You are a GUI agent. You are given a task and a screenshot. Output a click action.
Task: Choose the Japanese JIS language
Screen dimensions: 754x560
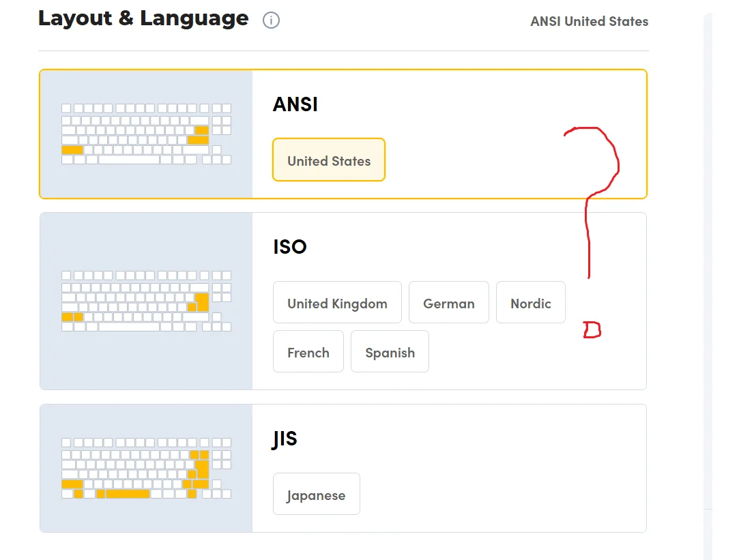tap(316, 495)
